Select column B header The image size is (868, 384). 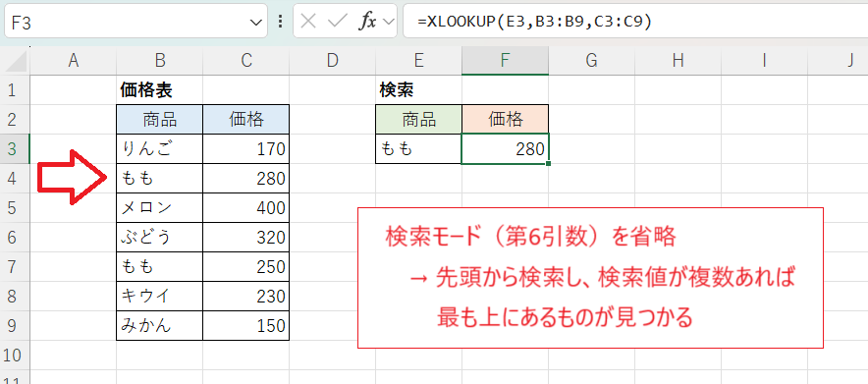coord(160,61)
